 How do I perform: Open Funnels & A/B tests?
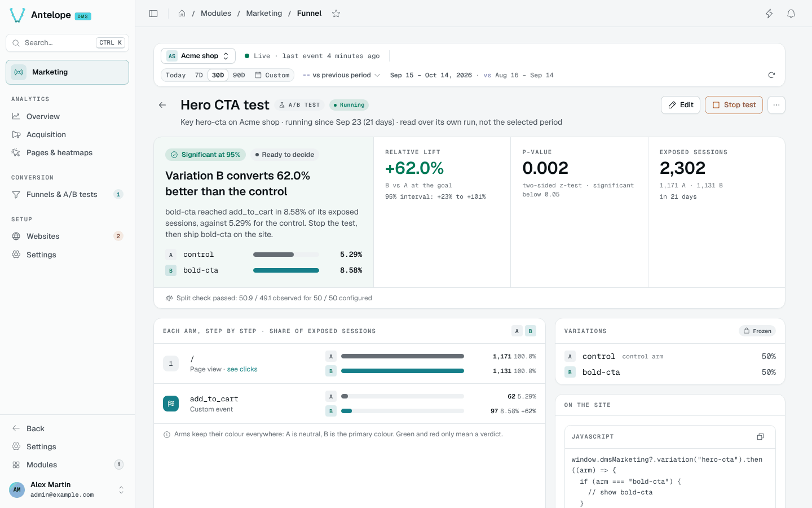click(67, 194)
